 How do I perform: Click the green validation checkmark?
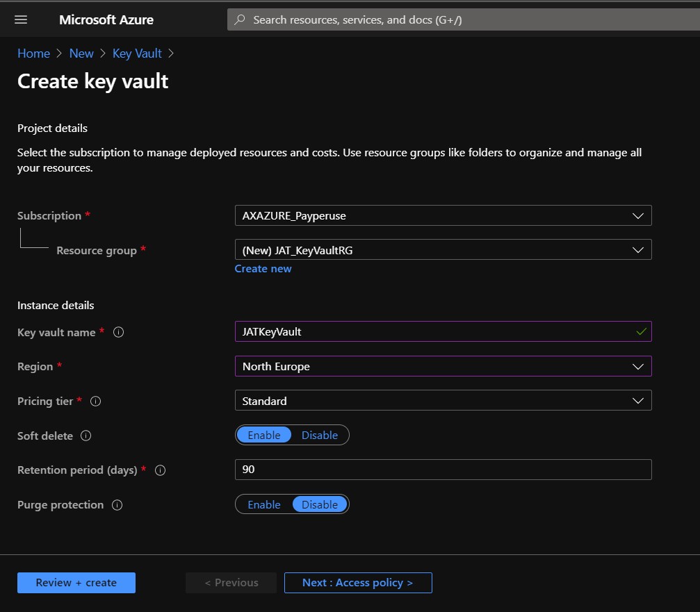click(x=641, y=331)
